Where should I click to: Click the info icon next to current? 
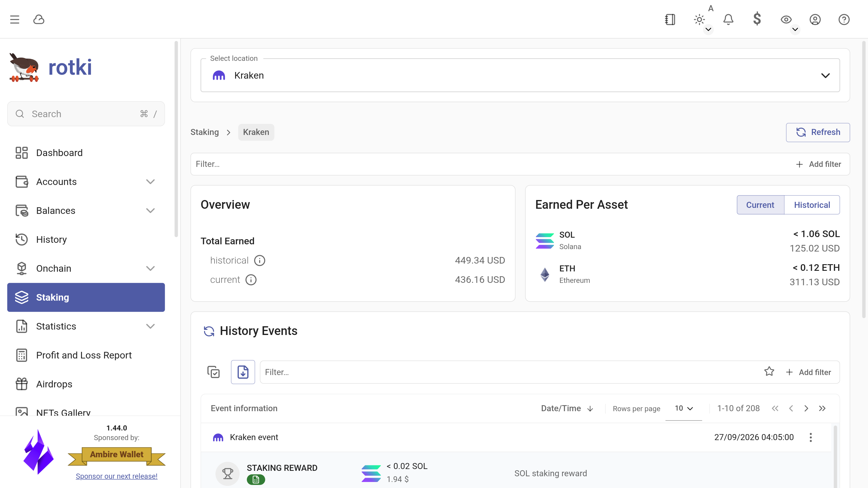[251, 280]
